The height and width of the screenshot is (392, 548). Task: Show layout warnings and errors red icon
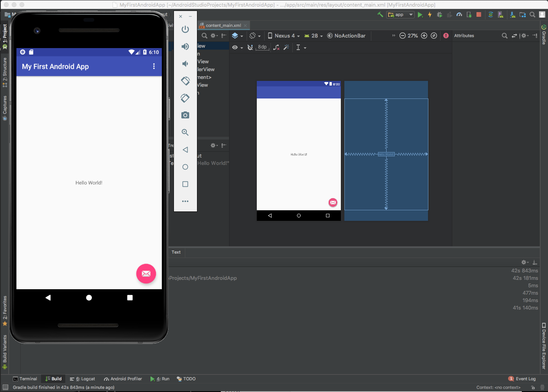point(446,36)
